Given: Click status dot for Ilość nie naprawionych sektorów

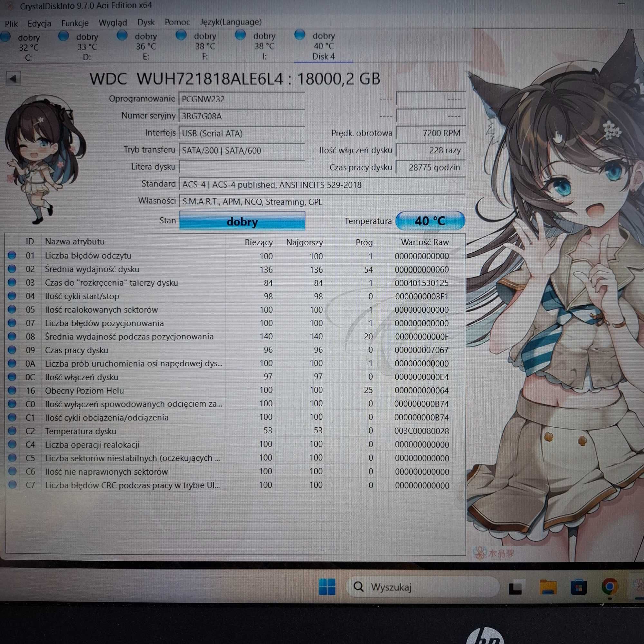Looking at the screenshot, I should pyautogui.click(x=12, y=471).
